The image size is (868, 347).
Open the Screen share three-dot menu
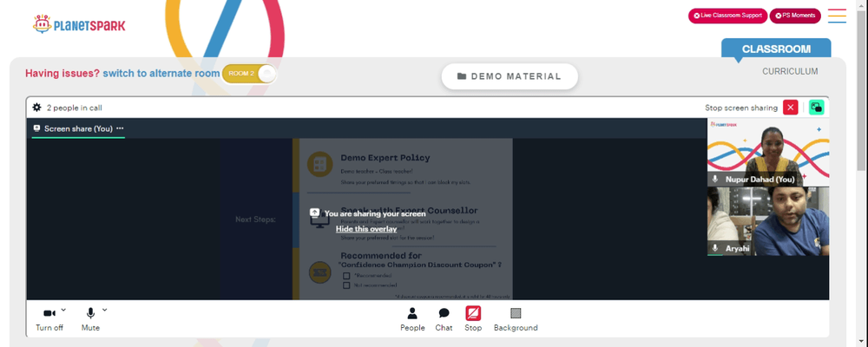pos(120,128)
